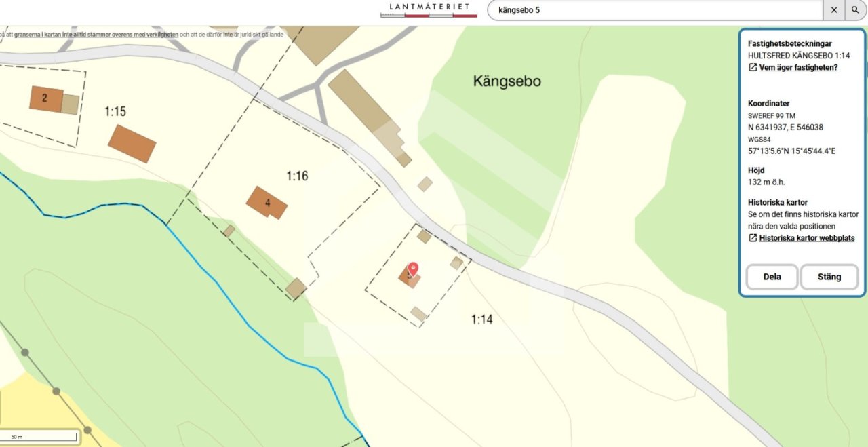Click the magnifying glass search icon
Image resolution: width=868 pixels, height=447 pixels.
(x=855, y=10)
